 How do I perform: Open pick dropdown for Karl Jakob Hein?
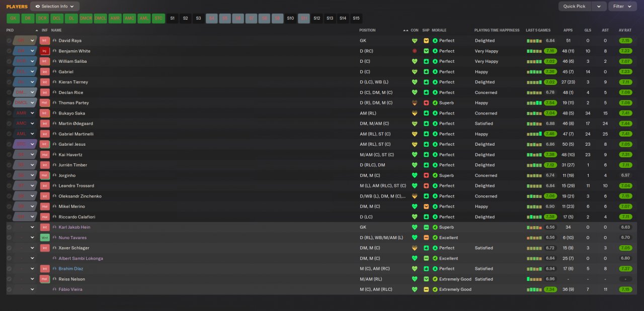tap(32, 227)
